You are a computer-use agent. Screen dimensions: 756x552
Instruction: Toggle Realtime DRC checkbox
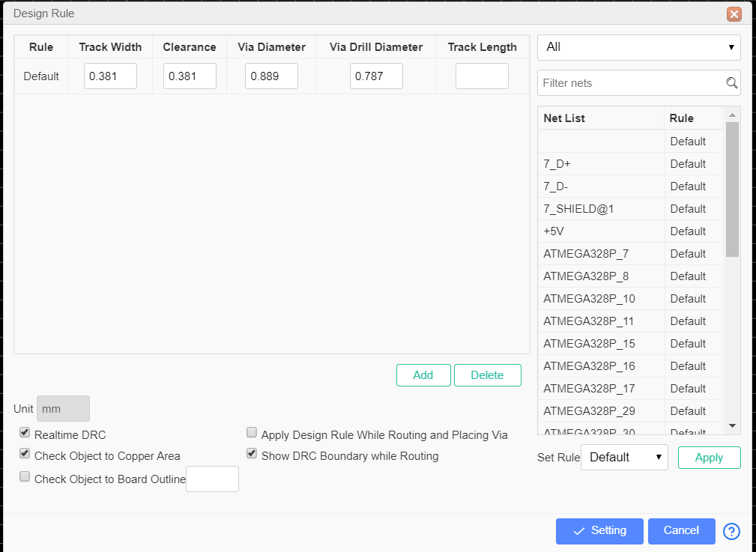pos(25,433)
